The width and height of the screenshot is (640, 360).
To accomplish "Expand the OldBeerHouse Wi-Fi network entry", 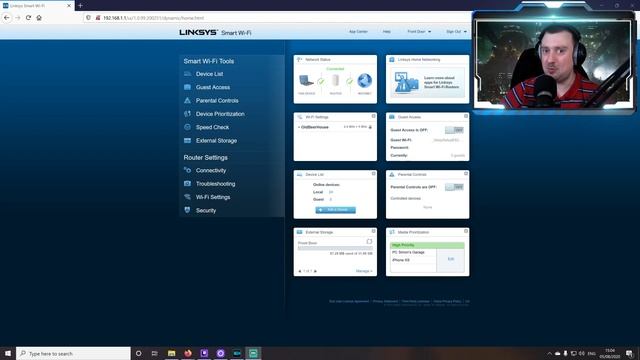I will (x=313, y=127).
